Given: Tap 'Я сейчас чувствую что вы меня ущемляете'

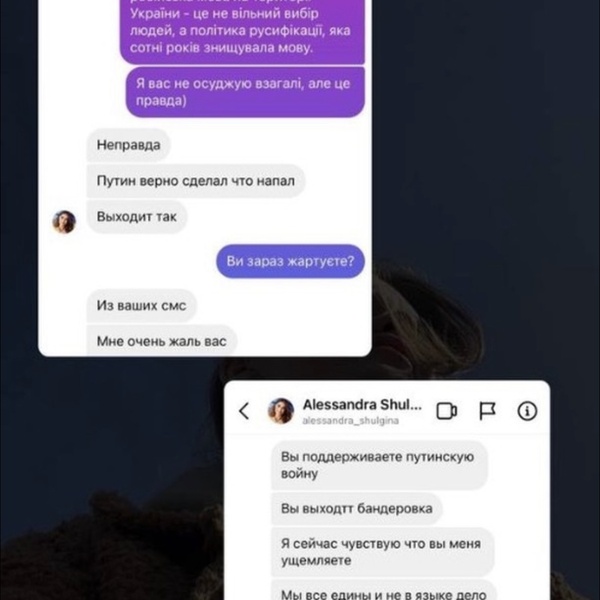Looking at the screenshot, I should coord(383,552).
